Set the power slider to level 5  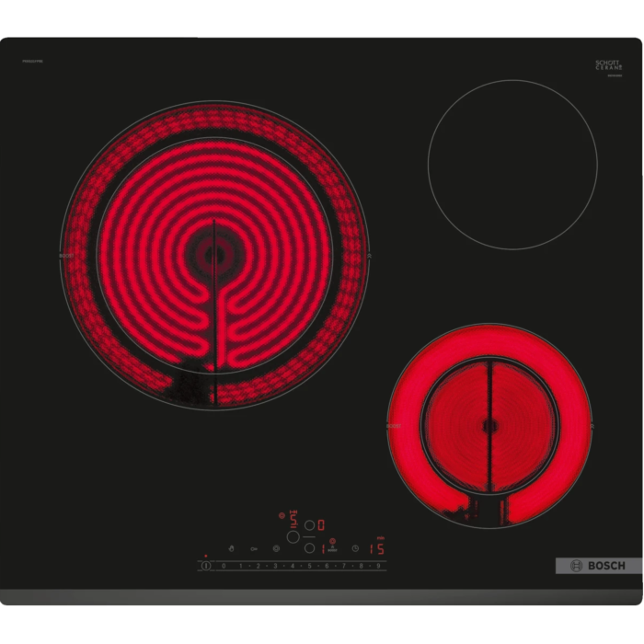(x=309, y=566)
